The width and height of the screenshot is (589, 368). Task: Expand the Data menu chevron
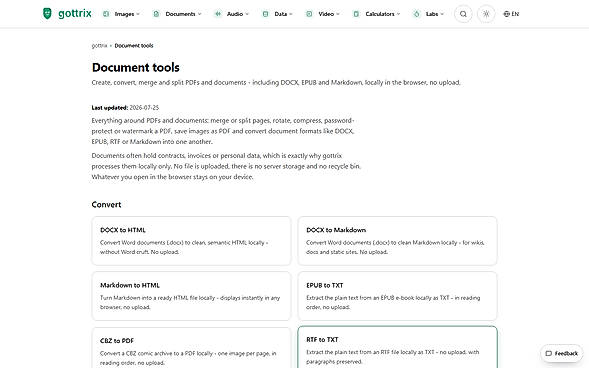pos(291,14)
